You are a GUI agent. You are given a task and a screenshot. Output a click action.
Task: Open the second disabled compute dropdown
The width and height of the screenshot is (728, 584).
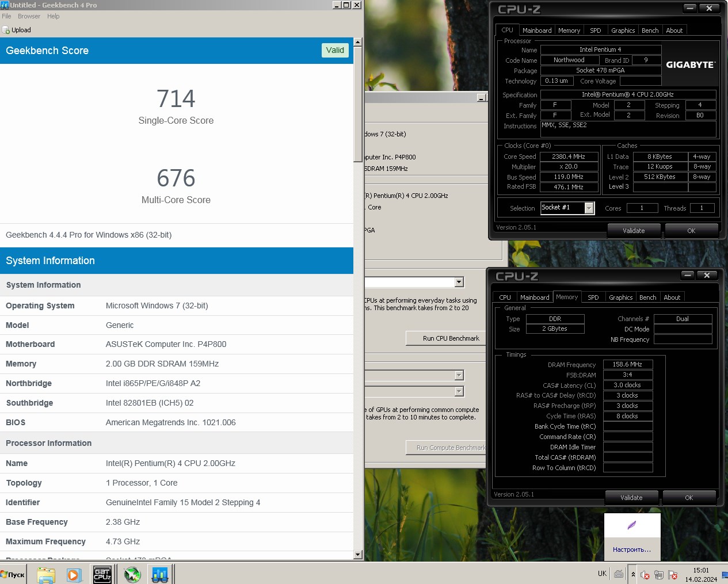click(x=459, y=391)
